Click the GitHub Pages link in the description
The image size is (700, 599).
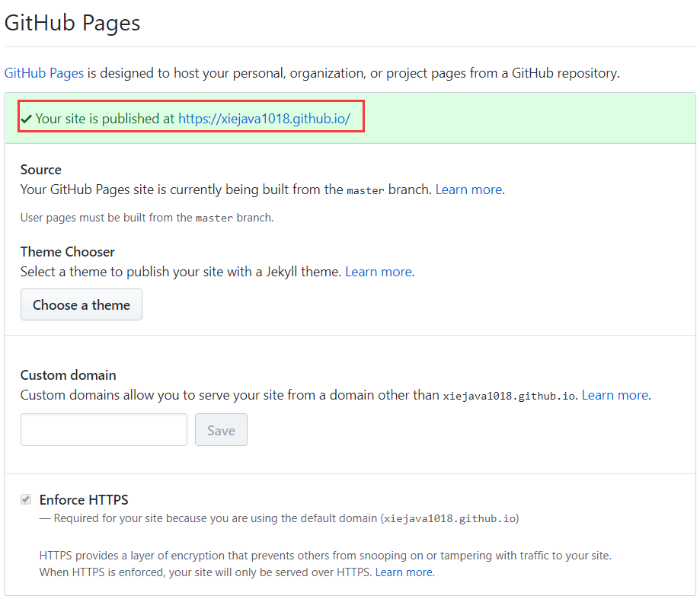coord(44,73)
